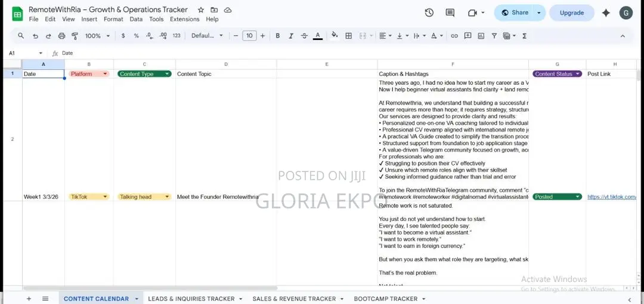
Task: Decrease decimal places
Action: tap(150, 36)
